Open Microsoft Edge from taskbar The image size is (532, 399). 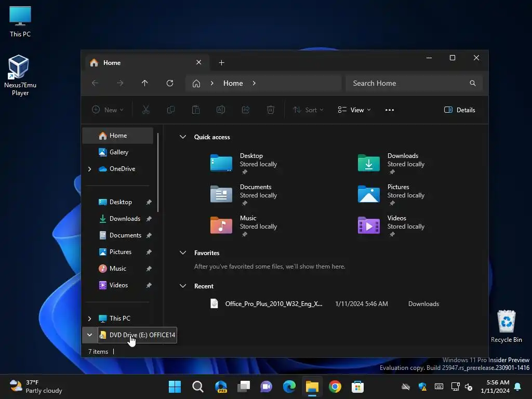(289, 387)
